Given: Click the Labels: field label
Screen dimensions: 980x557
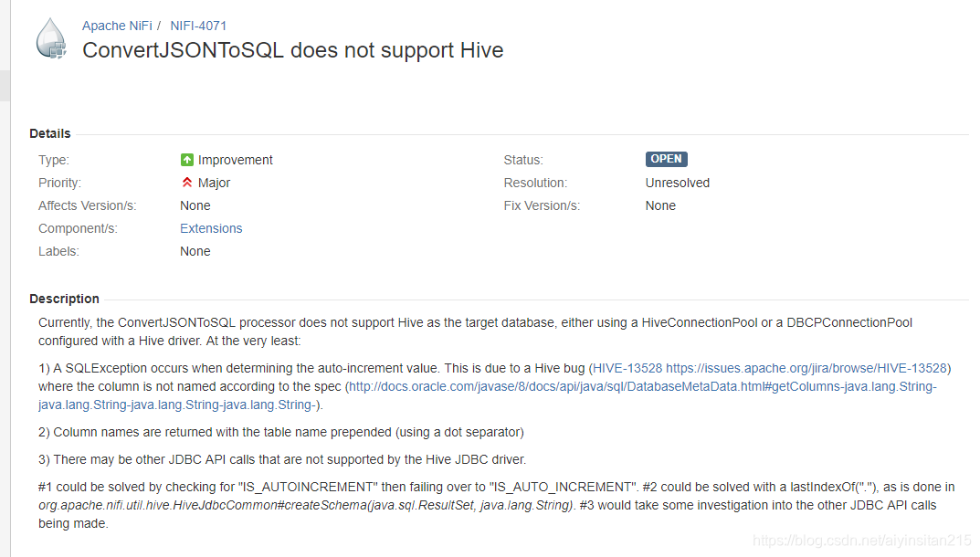Looking at the screenshot, I should click(58, 251).
